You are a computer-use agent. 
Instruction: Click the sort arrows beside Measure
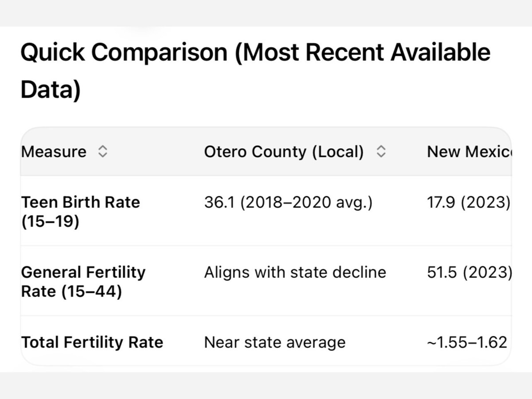(102, 152)
